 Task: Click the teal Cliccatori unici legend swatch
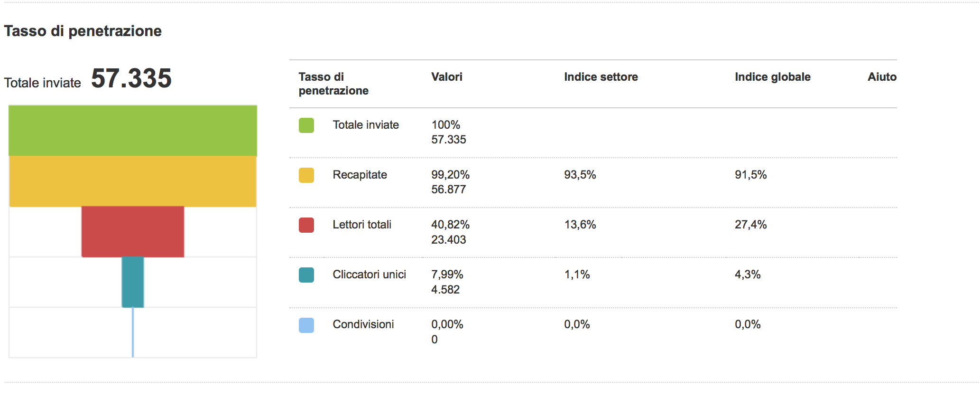point(306,275)
